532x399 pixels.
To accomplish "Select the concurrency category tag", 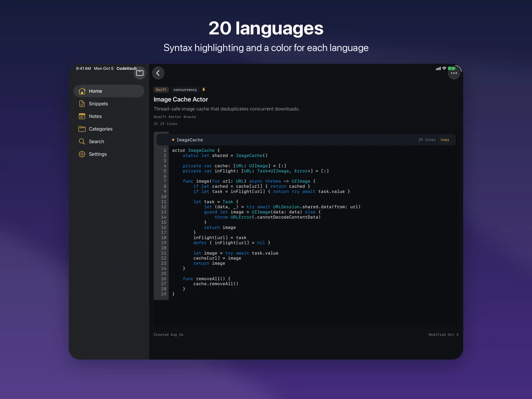I will (x=185, y=90).
